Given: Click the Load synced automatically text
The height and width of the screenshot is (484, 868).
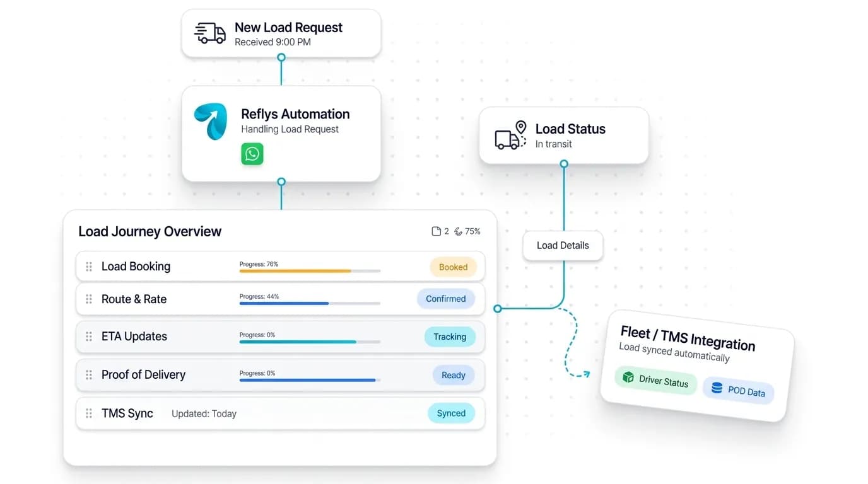Looking at the screenshot, I should [674, 352].
